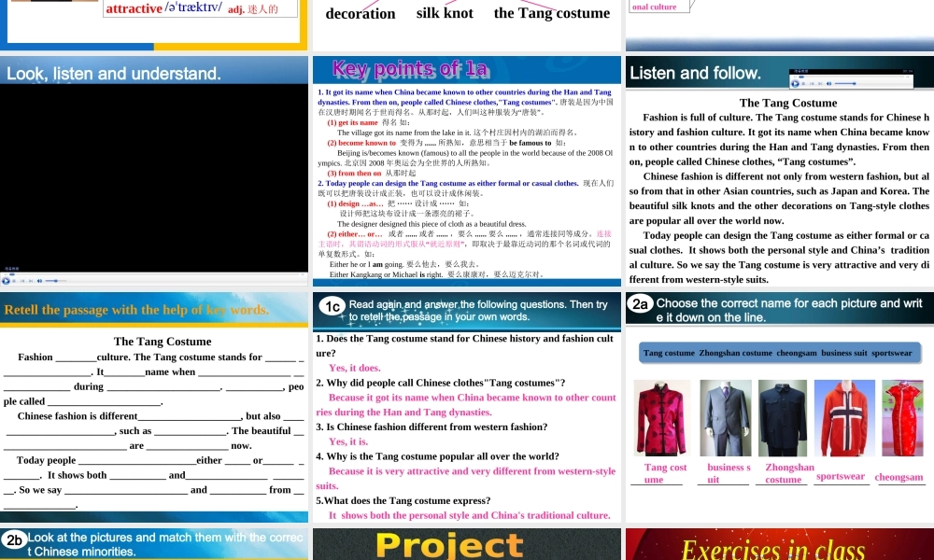Select the 2a badge icon
The width and height of the screenshot is (934, 560).
pos(641,304)
